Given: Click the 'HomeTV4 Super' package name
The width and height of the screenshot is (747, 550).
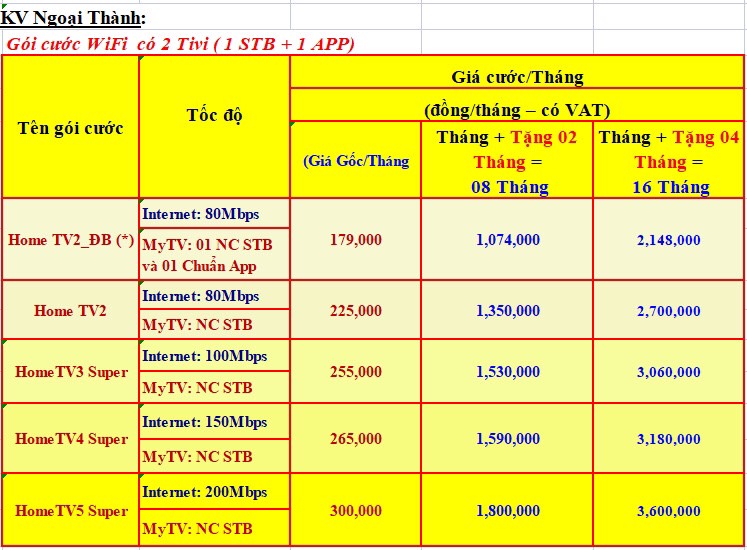Looking at the screenshot, I should (71, 438).
